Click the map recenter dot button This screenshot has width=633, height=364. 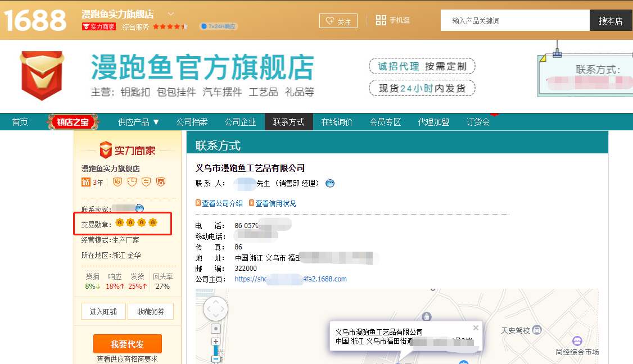click(x=216, y=329)
